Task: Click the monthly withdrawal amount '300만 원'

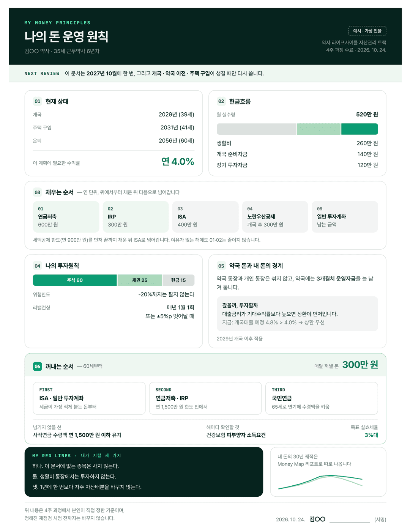Action: coord(360,365)
